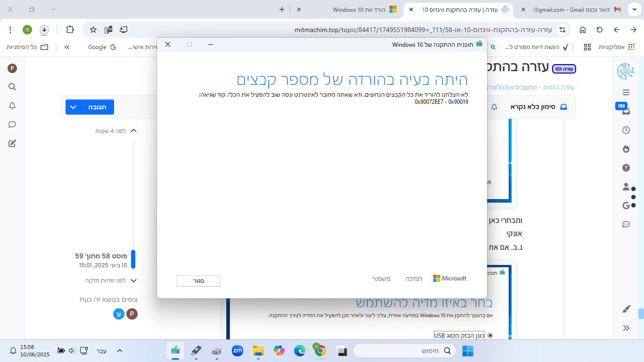
Task: Open the Chrome three-dot menu
Action: pos(11,30)
